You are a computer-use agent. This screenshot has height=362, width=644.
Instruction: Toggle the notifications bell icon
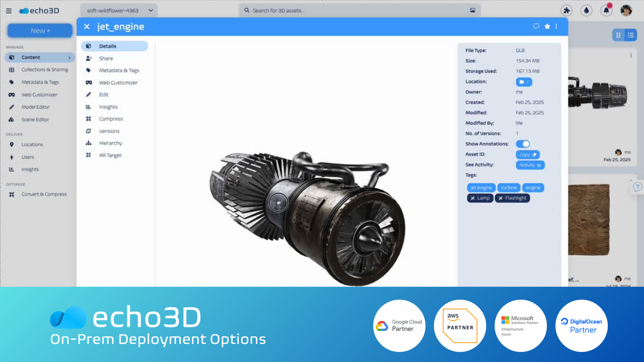(606, 10)
